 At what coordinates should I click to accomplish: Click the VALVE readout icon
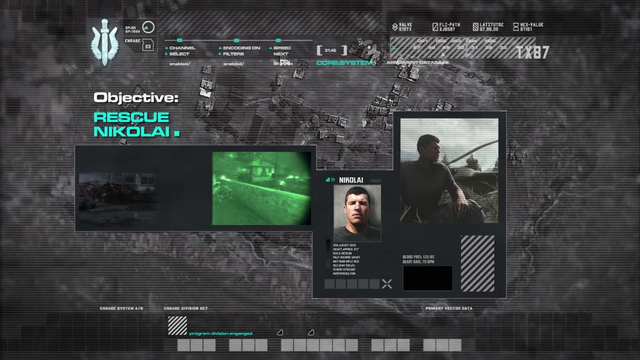(x=395, y=27)
